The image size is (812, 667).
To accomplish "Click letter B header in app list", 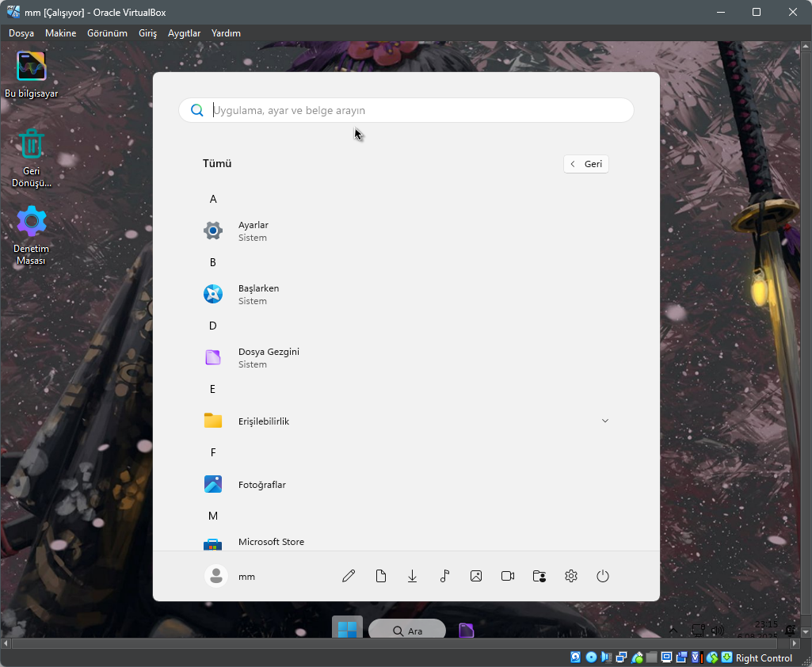I will [213, 262].
